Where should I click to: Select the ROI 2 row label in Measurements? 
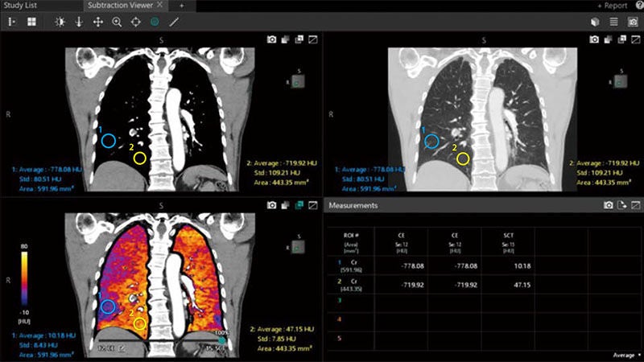click(x=350, y=285)
